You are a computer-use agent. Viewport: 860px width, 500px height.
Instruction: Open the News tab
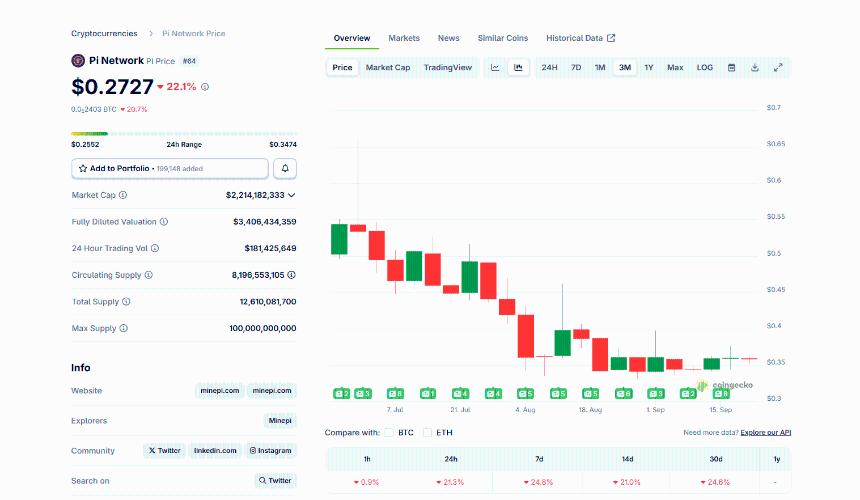click(448, 38)
